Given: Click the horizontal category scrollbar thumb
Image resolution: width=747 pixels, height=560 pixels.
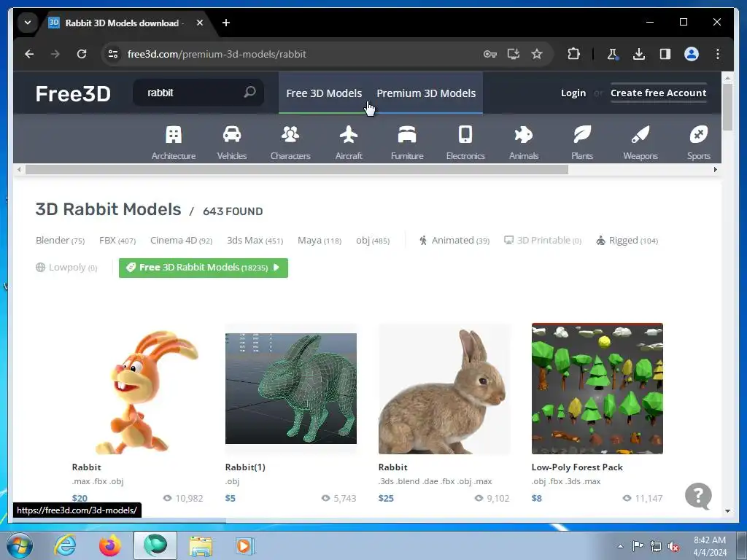Looking at the screenshot, I should [297, 169].
